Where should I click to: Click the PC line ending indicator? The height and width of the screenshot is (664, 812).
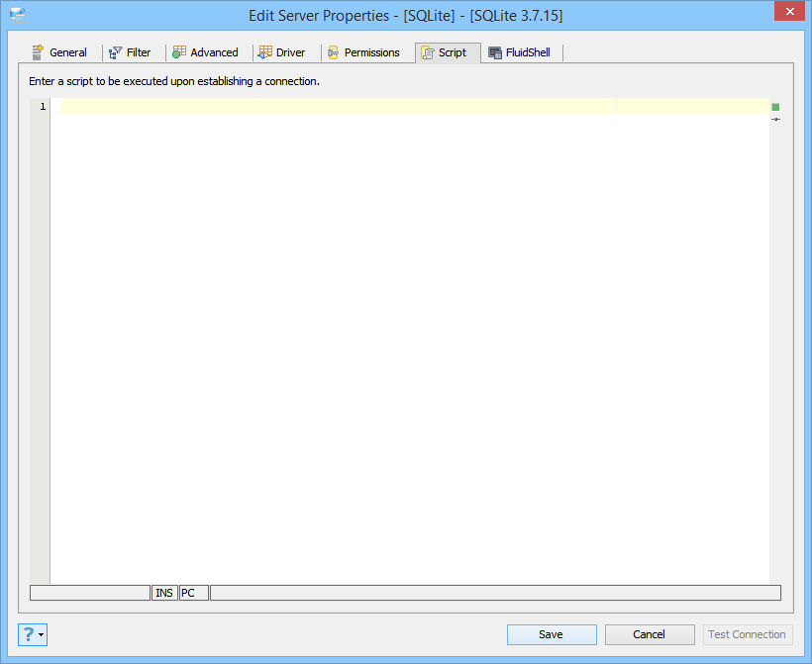point(194,593)
